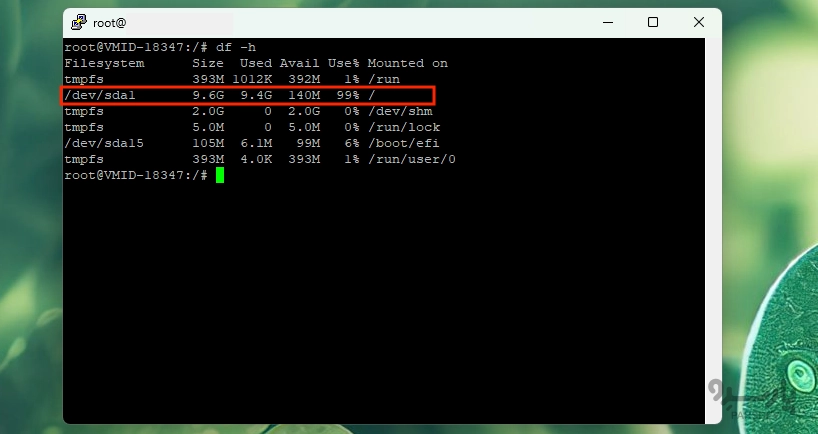Click the /boot/efi mount point
Viewport: 818px width, 434px height.
click(x=403, y=143)
